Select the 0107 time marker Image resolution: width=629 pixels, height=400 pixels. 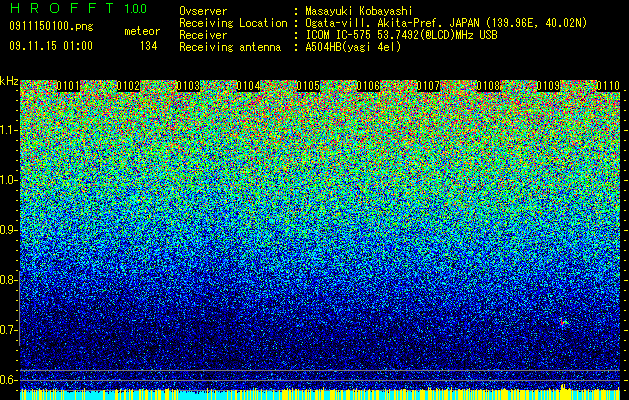pyautogui.click(x=428, y=86)
